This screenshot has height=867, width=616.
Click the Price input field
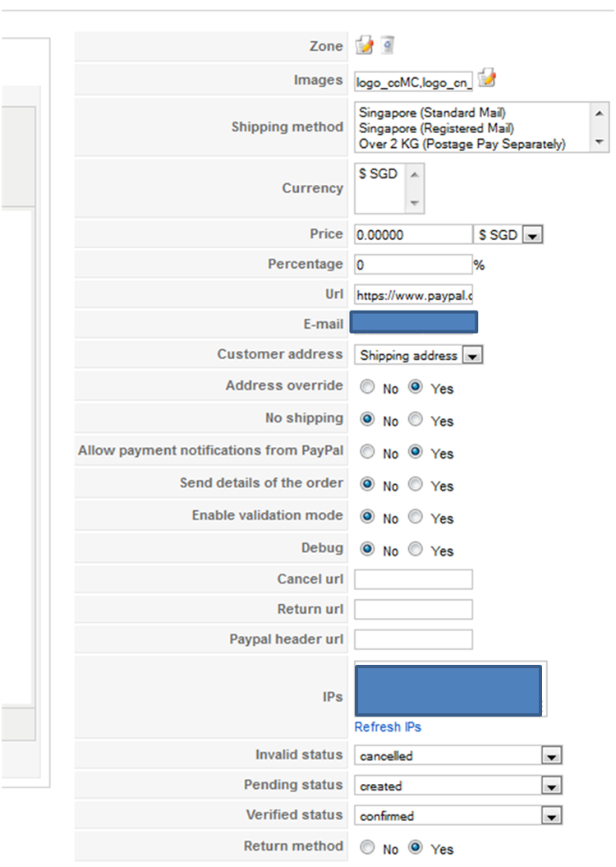pyautogui.click(x=413, y=234)
